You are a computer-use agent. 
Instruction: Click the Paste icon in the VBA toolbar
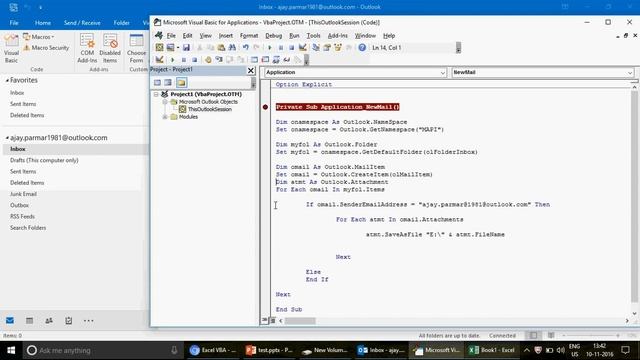point(221,48)
